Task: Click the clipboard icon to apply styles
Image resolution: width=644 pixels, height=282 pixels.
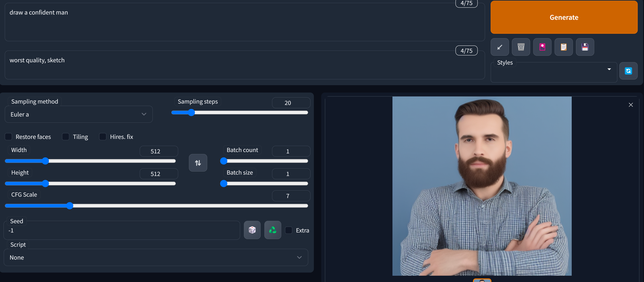Action: click(x=563, y=47)
